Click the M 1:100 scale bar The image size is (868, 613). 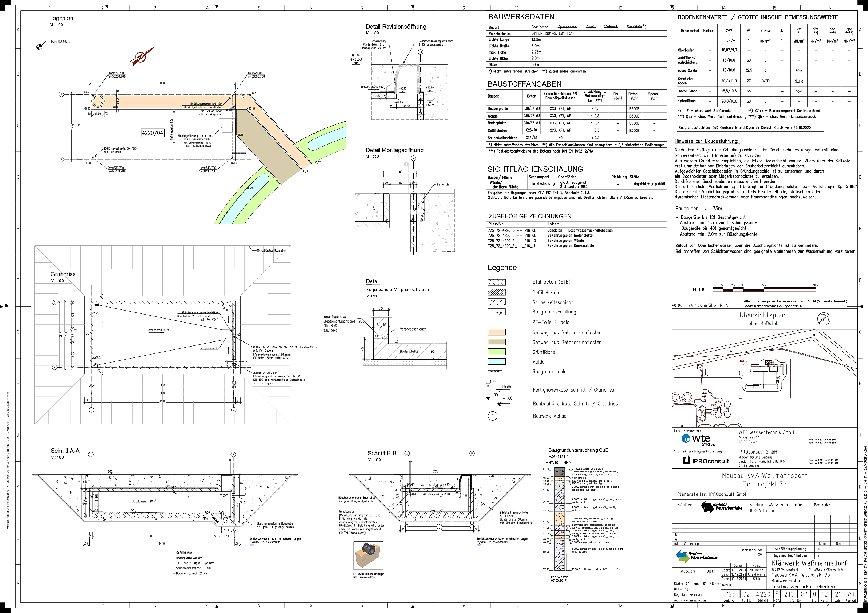[764, 289]
